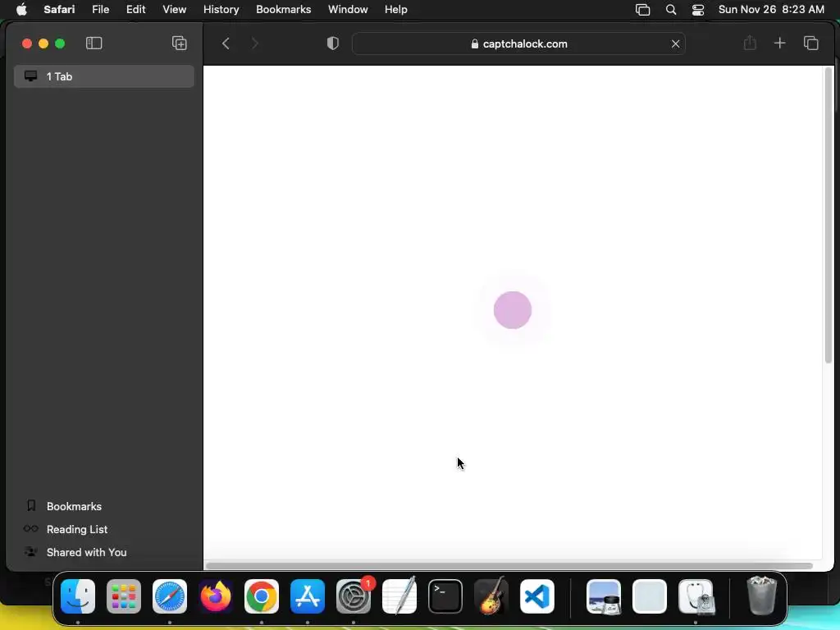Launch Google Chrome from the Dock
The height and width of the screenshot is (630, 840).
pyautogui.click(x=262, y=596)
